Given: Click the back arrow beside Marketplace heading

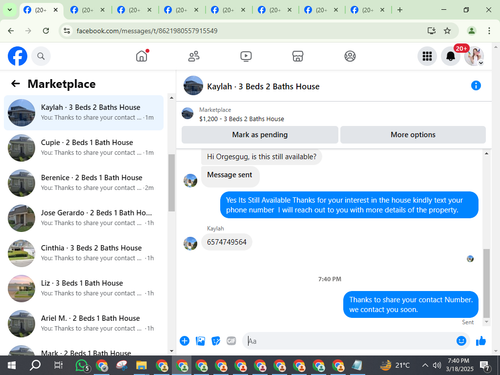Looking at the screenshot, I should [x=16, y=84].
